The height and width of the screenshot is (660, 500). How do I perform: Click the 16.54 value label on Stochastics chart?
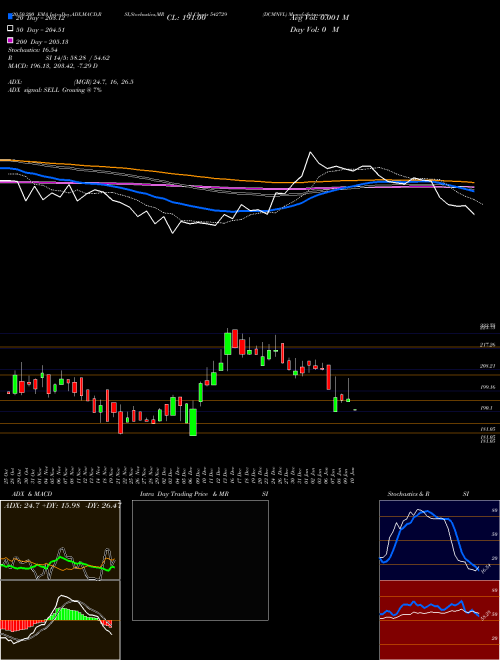click(x=486, y=569)
